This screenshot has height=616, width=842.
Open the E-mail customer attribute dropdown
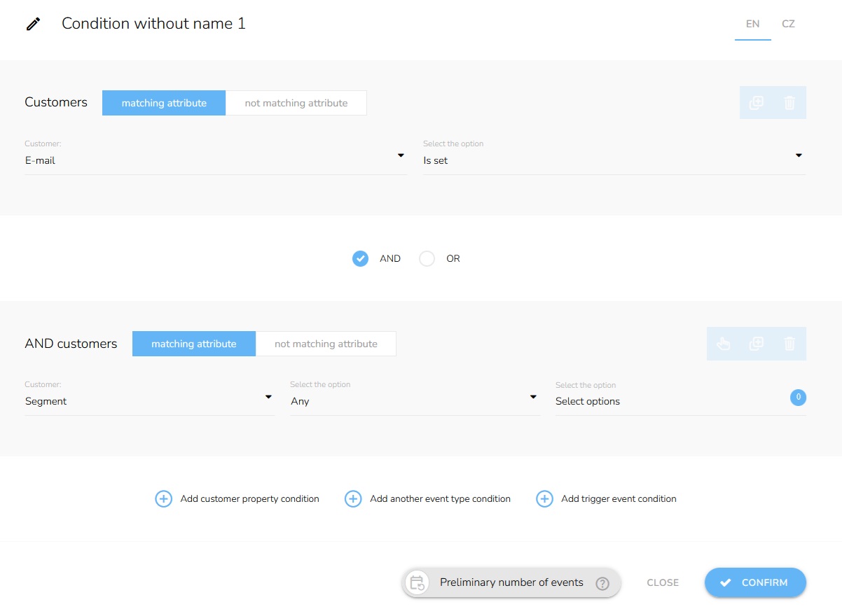pos(215,160)
